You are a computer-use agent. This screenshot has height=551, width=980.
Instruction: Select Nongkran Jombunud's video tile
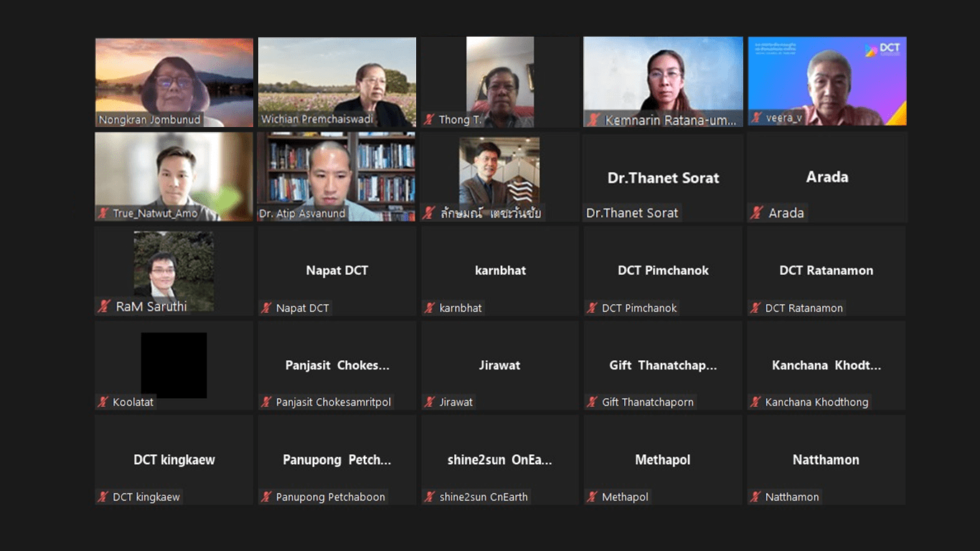point(174,83)
